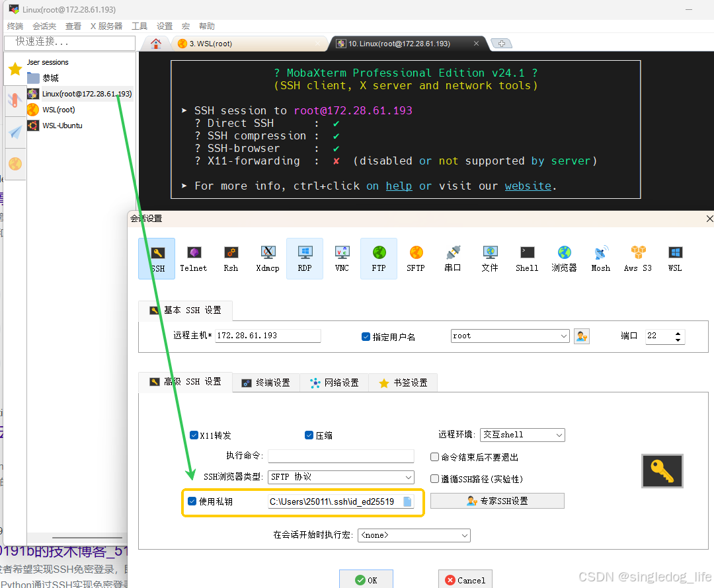Select the WSL-Ubuntu session in sidebar
Viewport: 714px width, 588px height.
(x=62, y=126)
